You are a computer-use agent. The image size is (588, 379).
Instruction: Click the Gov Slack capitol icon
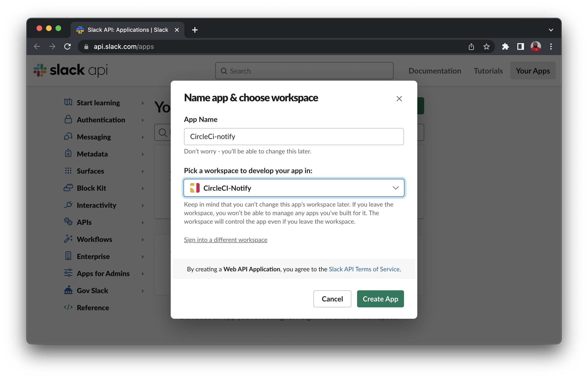coord(68,290)
